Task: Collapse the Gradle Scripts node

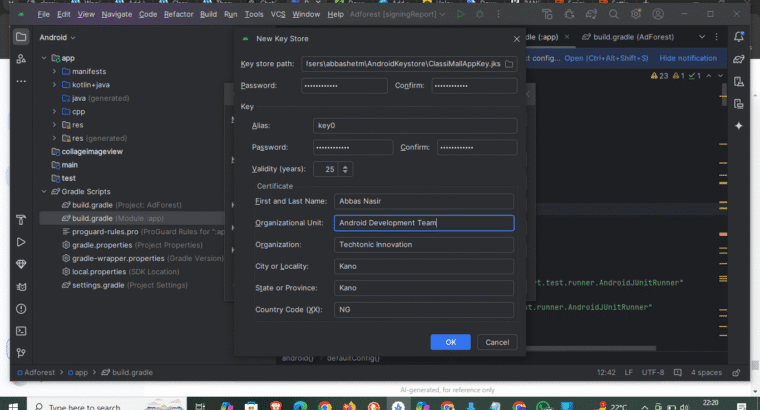Action: coord(44,191)
